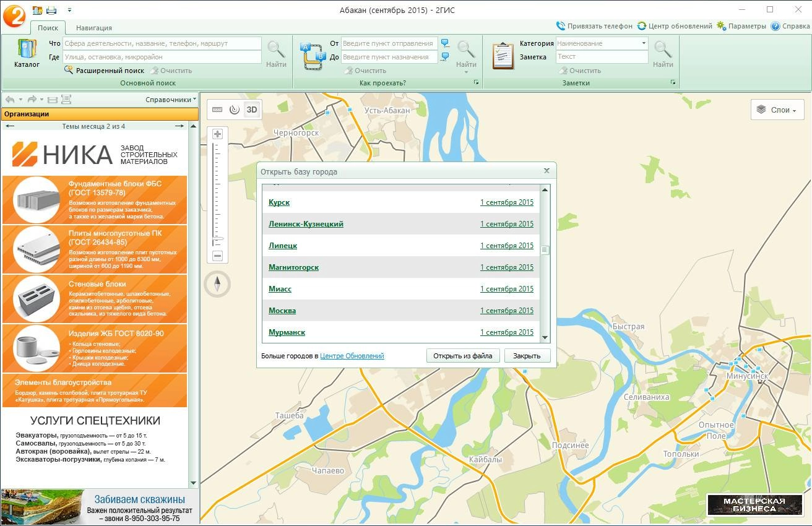The image size is (812, 526).
Task: Zoom in with the map plus button
Action: 217,134
